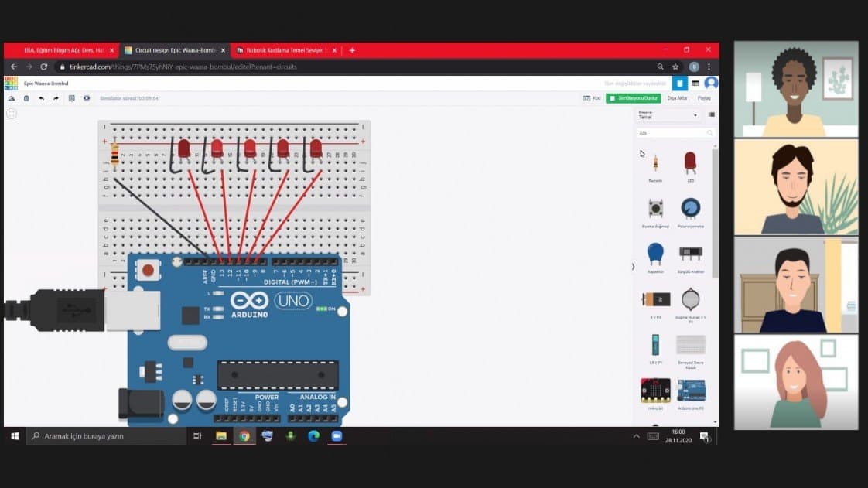Image resolution: width=868 pixels, height=488 pixels.
Task: Switch to the circuit view icon (blue)
Action: [680, 83]
